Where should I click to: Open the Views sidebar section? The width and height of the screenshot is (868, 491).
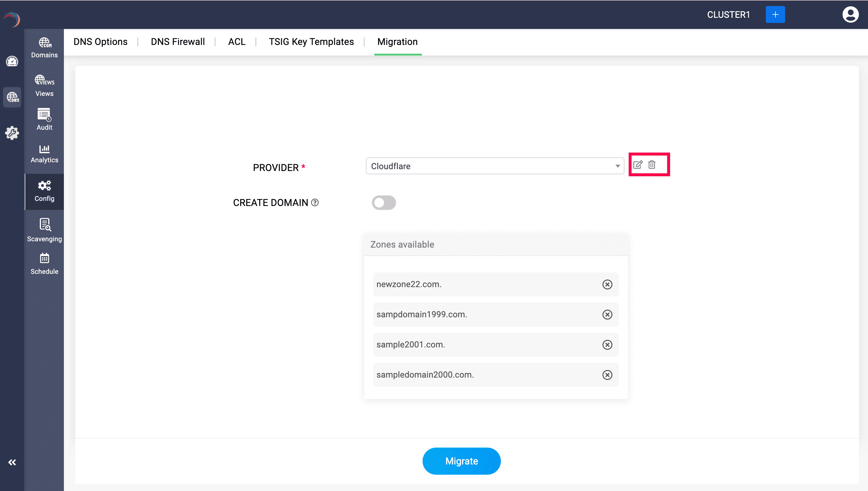tap(44, 86)
